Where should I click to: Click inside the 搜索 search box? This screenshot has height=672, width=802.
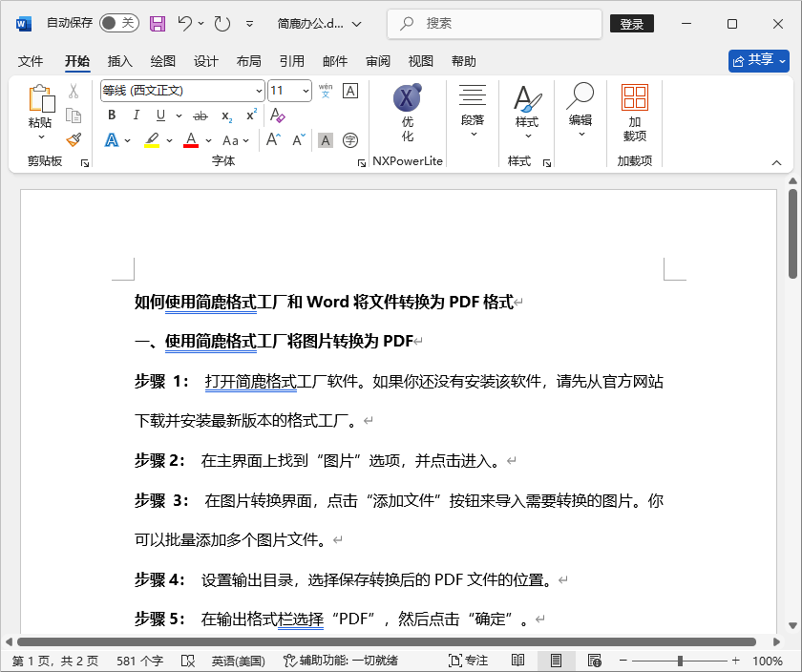[494, 23]
